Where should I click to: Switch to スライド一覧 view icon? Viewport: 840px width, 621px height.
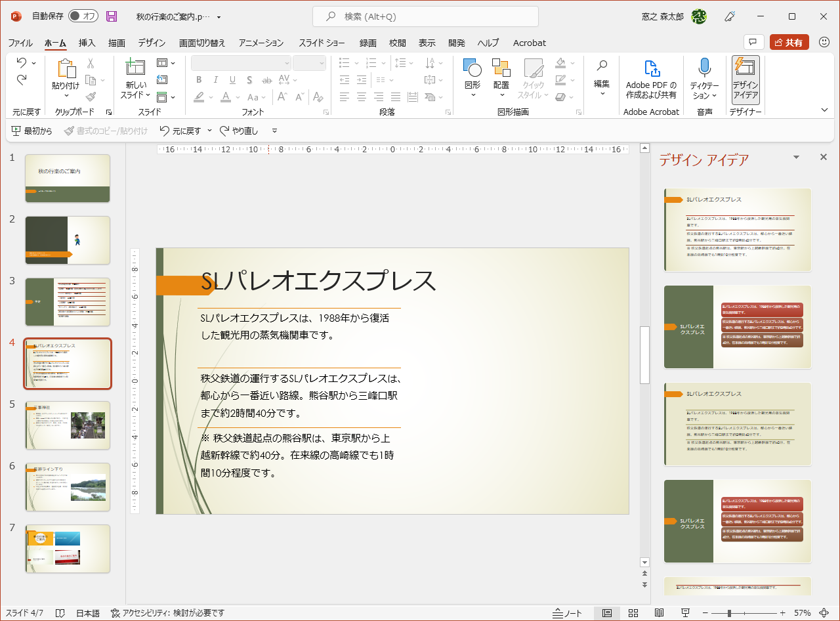coord(633,613)
